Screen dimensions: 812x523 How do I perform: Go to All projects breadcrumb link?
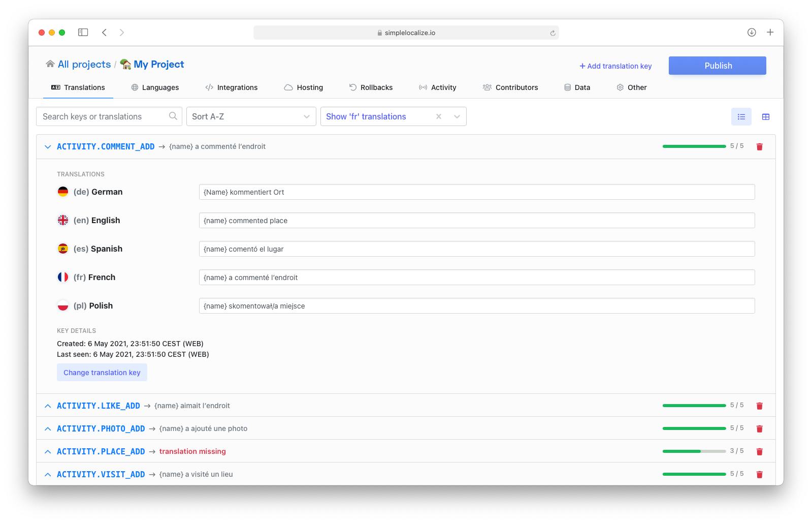pos(84,65)
